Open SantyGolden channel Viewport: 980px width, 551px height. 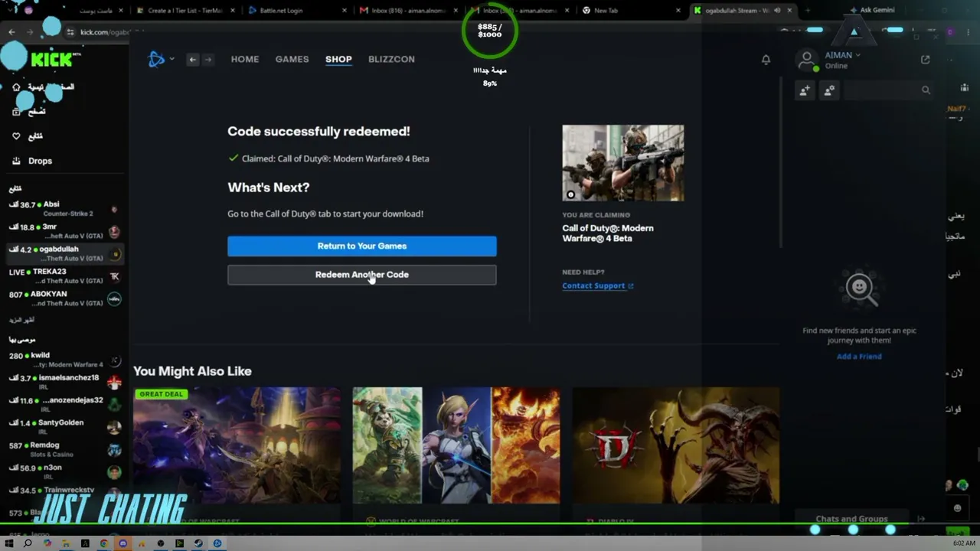point(65,427)
